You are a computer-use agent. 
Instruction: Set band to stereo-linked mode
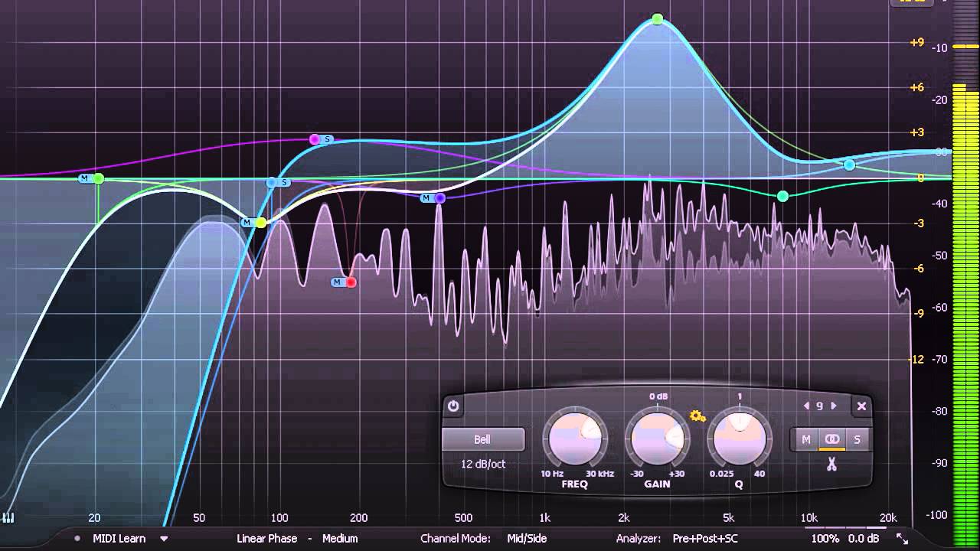831,439
